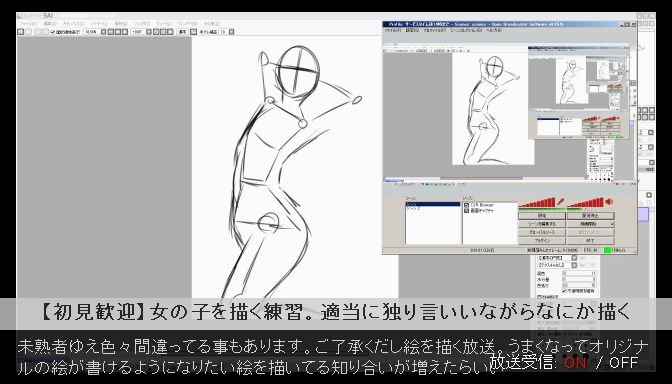Viewport: 672px width, 384px height.
Task: Select the highlighted scene in OBS scene list
Action: coord(433,204)
